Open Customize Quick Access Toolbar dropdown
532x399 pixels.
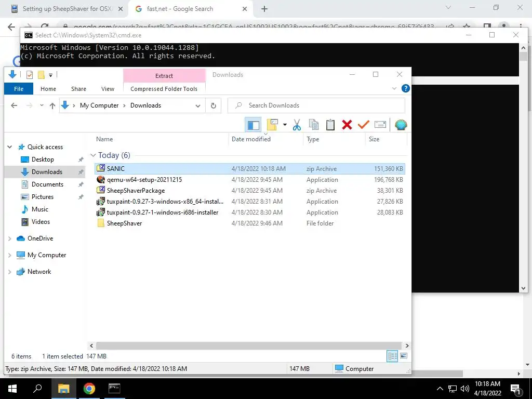[50, 75]
